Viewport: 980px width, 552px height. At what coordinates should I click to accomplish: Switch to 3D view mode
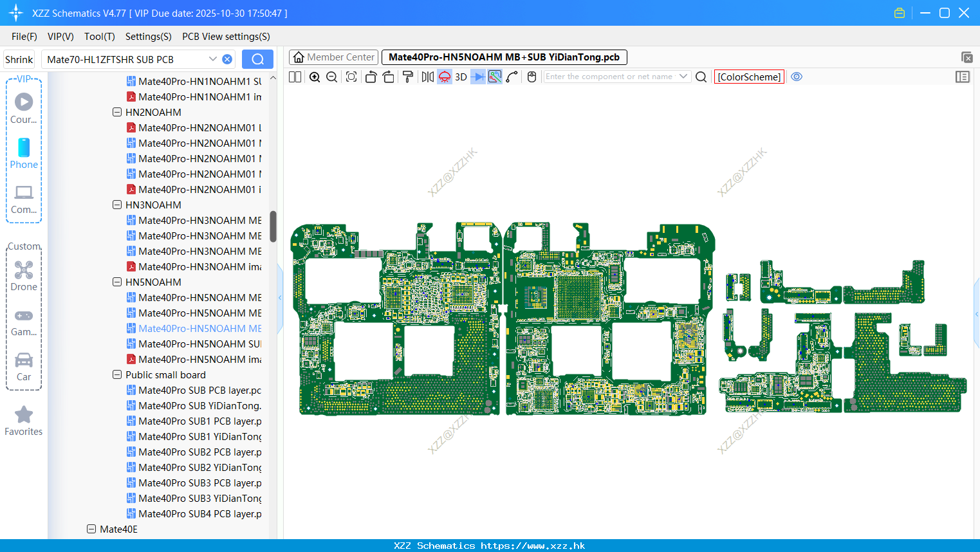[461, 77]
